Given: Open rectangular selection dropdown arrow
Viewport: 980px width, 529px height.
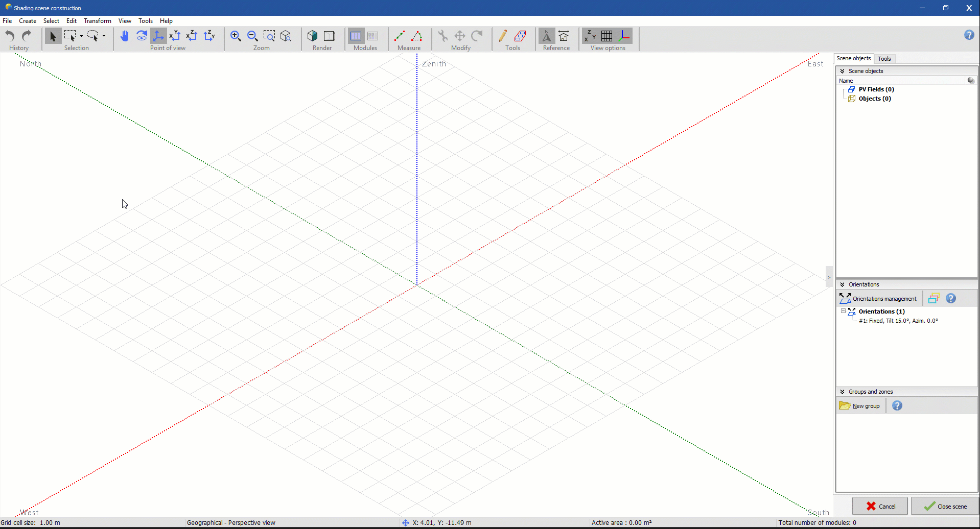Looking at the screenshot, I should [81, 36].
